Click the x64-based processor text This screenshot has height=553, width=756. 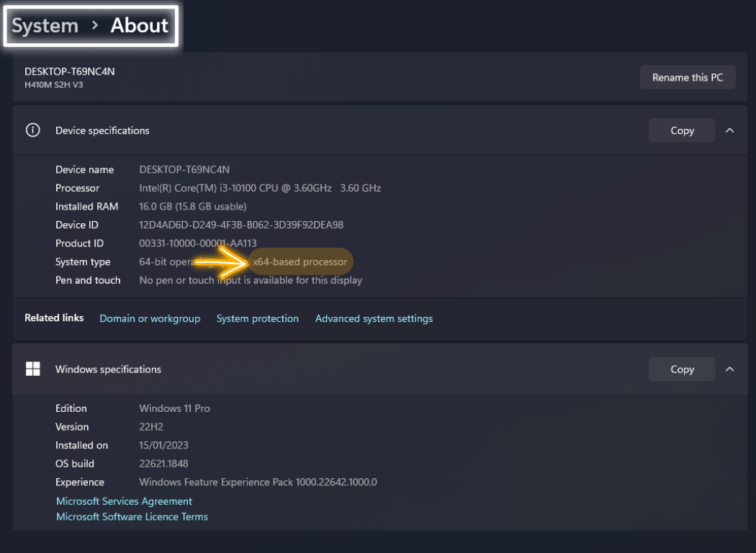click(x=300, y=261)
